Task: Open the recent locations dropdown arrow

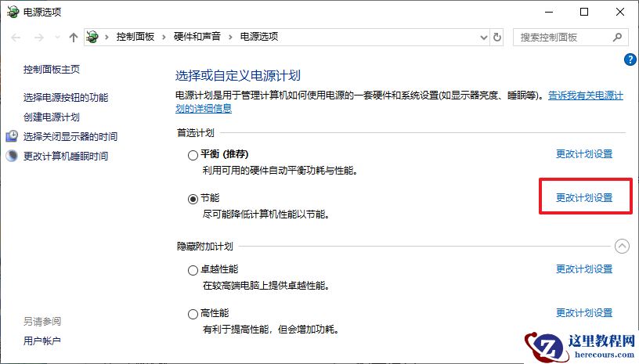Action: (x=57, y=38)
